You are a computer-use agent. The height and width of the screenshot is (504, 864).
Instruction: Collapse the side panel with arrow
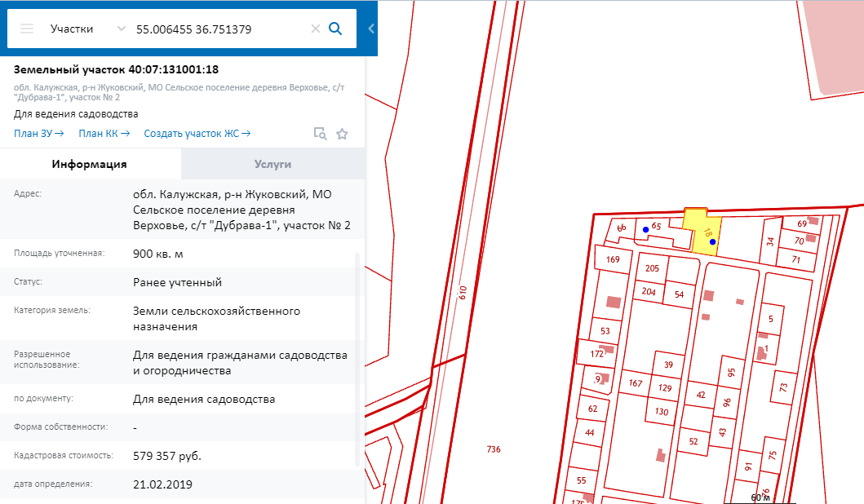[x=371, y=29]
